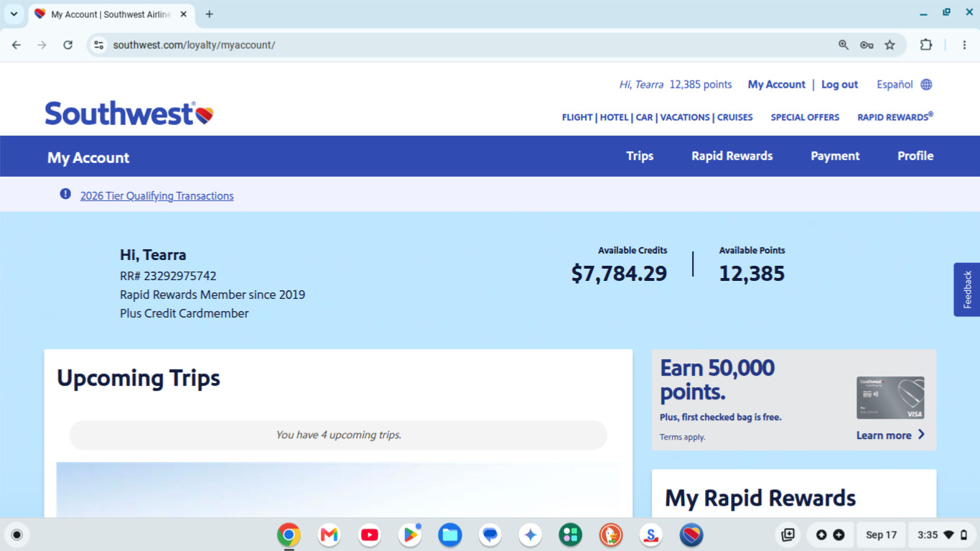The height and width of the screenshot is (551, 980).
Task: Open the 2026 Tier Qualifying Transactions link
Action: click(x=157, y=195)
